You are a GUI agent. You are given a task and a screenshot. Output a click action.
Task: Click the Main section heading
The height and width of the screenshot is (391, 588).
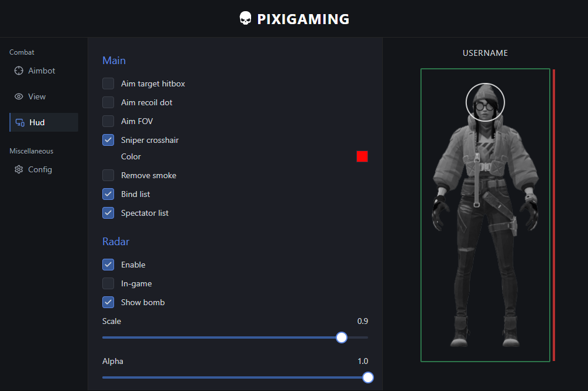(x=114, y=61)
